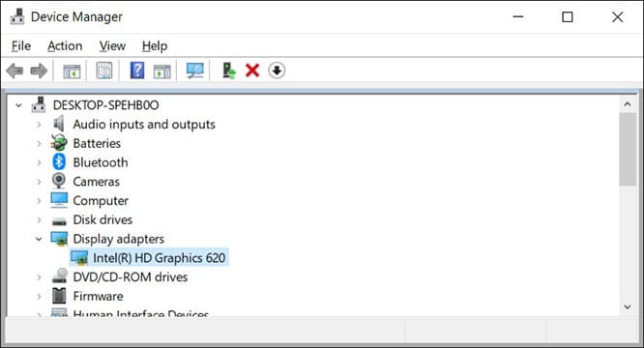
Task: Select the DESKTOP-SPEHB0O label
Action: click(x=105, y=105)
